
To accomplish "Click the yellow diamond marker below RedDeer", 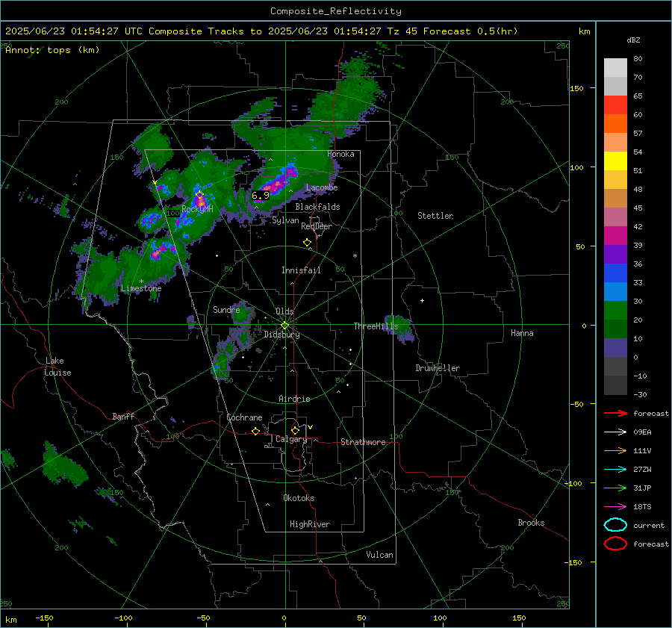I will pos(307,243).
